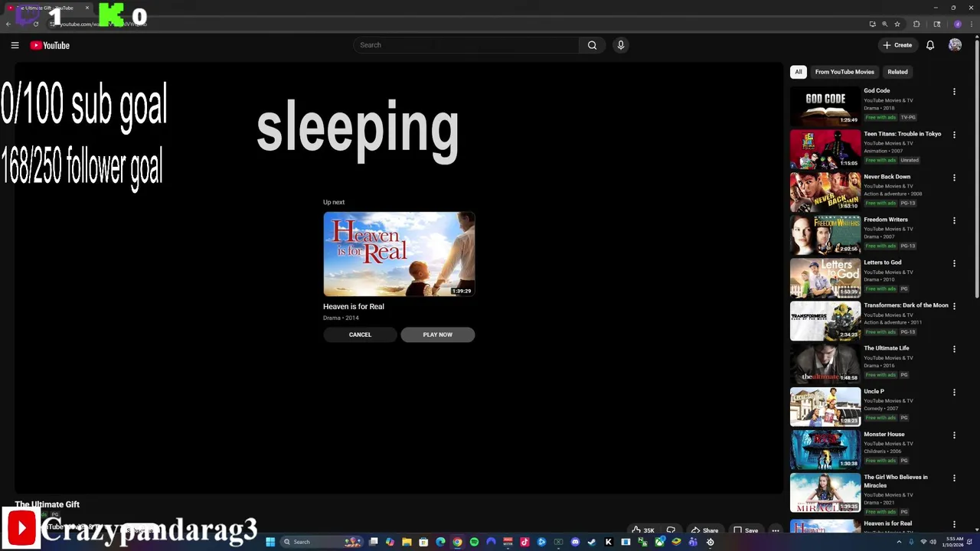Viewport: 980px width, 551px height.
Task: Open options menu for Uncle P
Action: click(954, 391)
